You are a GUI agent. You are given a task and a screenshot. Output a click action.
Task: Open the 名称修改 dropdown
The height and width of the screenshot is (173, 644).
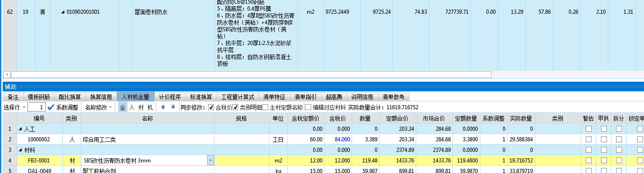[98, 107]
